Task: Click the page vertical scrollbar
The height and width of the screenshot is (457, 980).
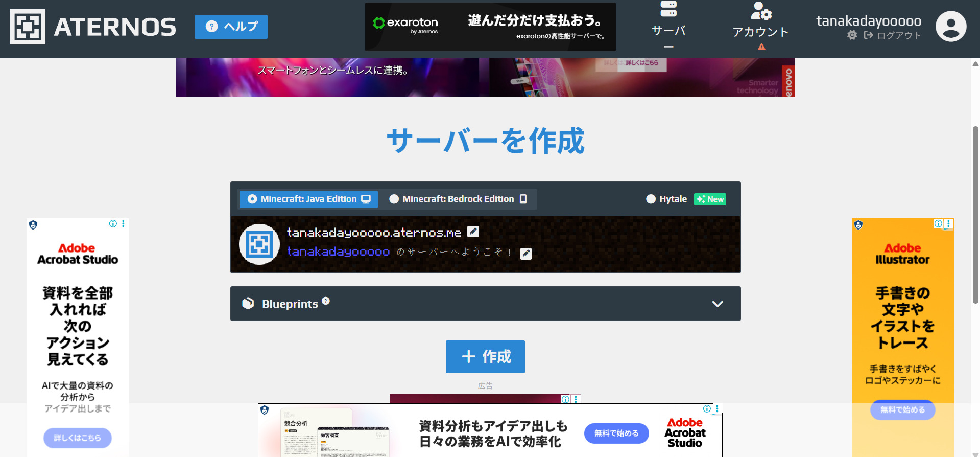Action: point(975,215)
